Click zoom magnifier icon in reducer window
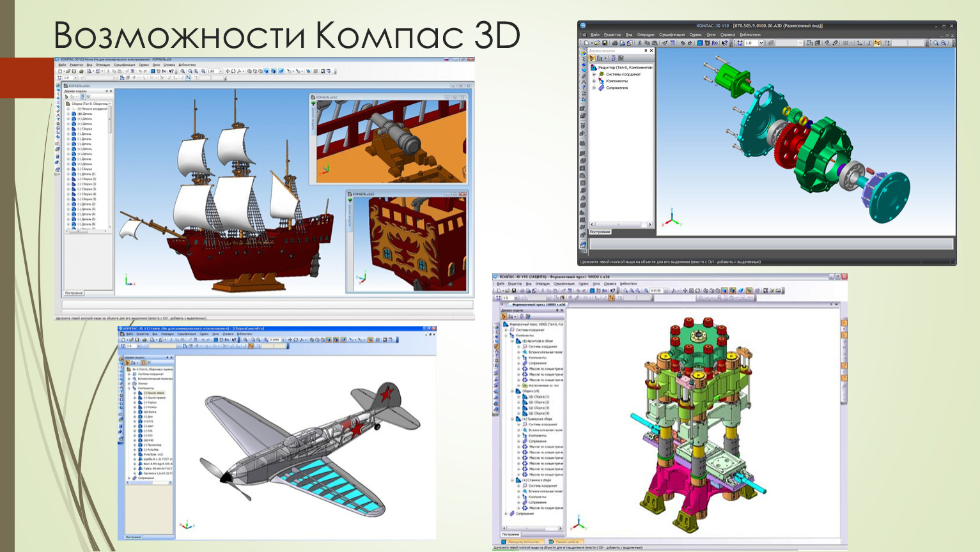The height and width of the screenshot is (552, 980). coord(936,43)
